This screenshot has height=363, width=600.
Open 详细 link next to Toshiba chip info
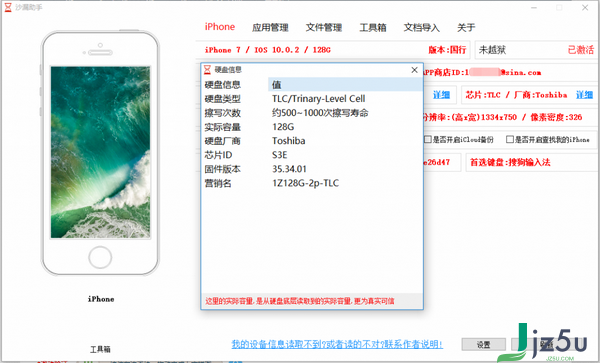pos(584,95)
